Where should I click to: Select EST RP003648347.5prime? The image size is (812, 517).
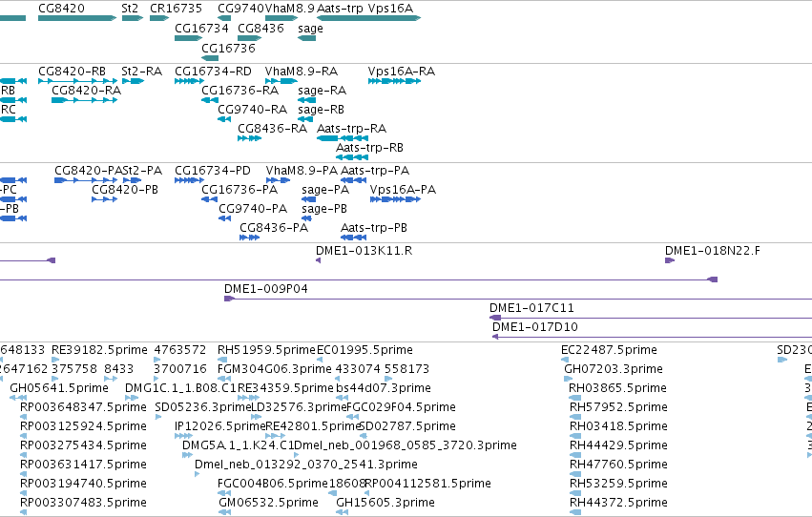tap(23, 417)
